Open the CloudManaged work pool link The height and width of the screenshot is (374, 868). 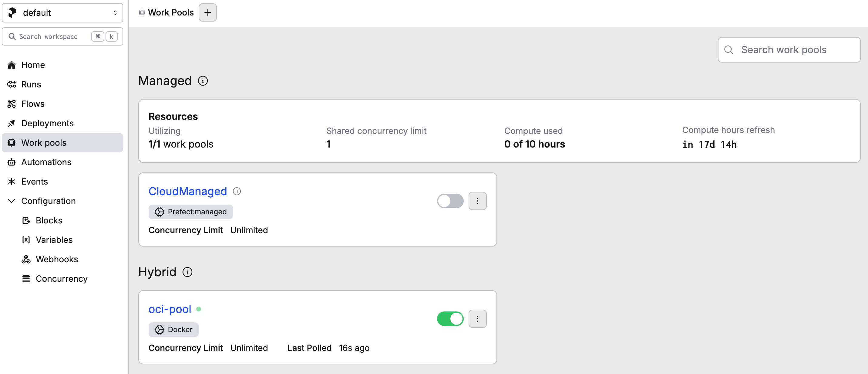pos(188,192)
